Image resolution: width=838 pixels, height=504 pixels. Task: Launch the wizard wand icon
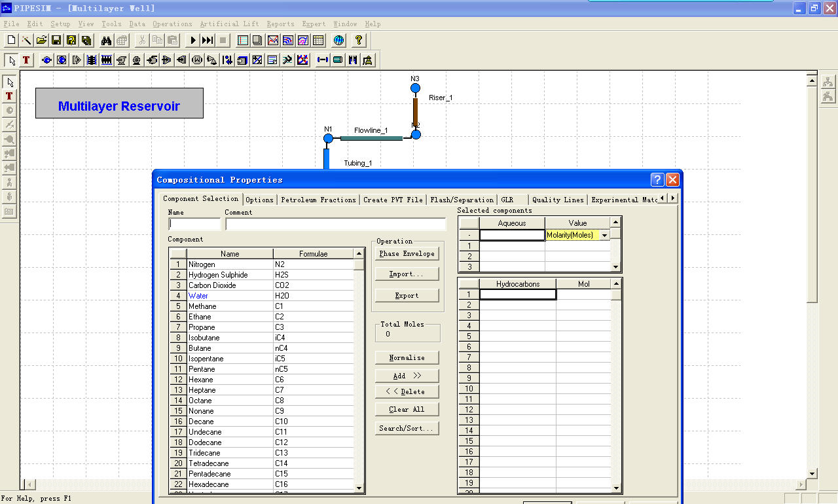[x=26, y=41]
